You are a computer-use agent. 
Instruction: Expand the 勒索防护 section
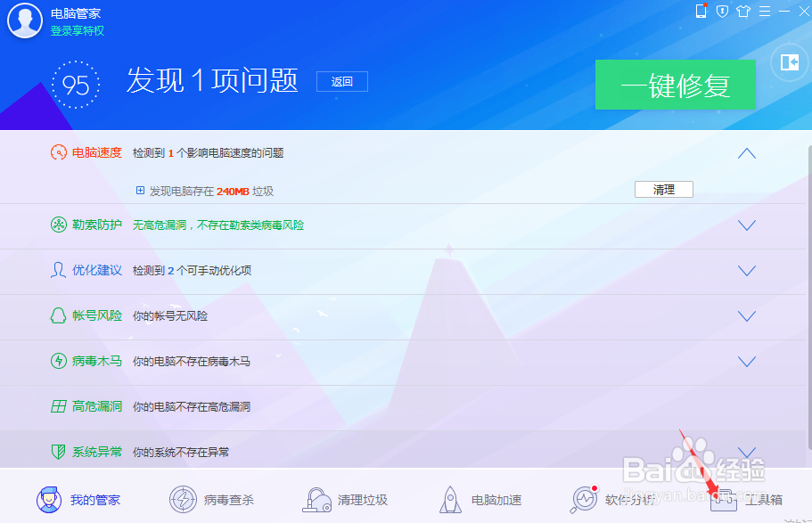pyautogui.click(x=746, y=225)
